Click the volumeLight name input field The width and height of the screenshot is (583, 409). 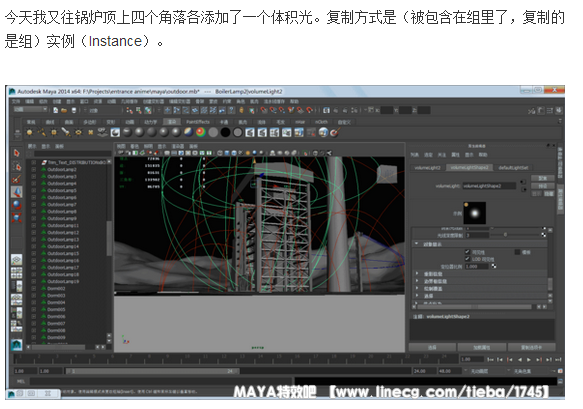[489, 186]
